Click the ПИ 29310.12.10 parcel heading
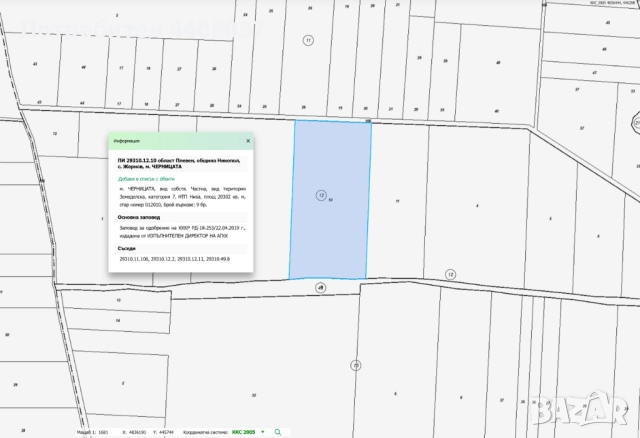 pyautogui.click(x=180, y=162)
